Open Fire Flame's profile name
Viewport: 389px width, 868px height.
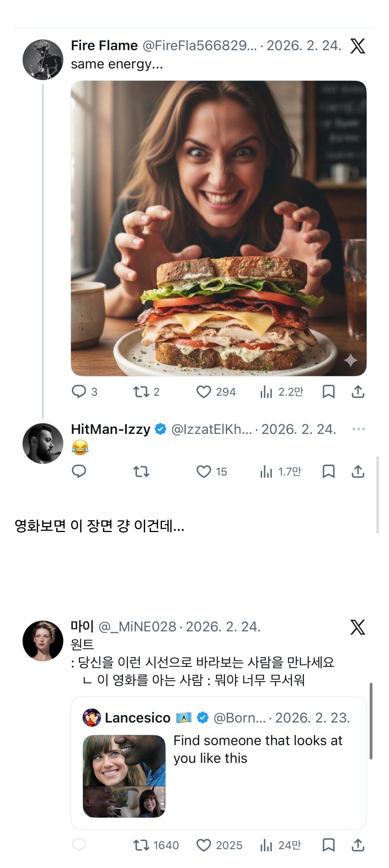[x=104, y=45]
